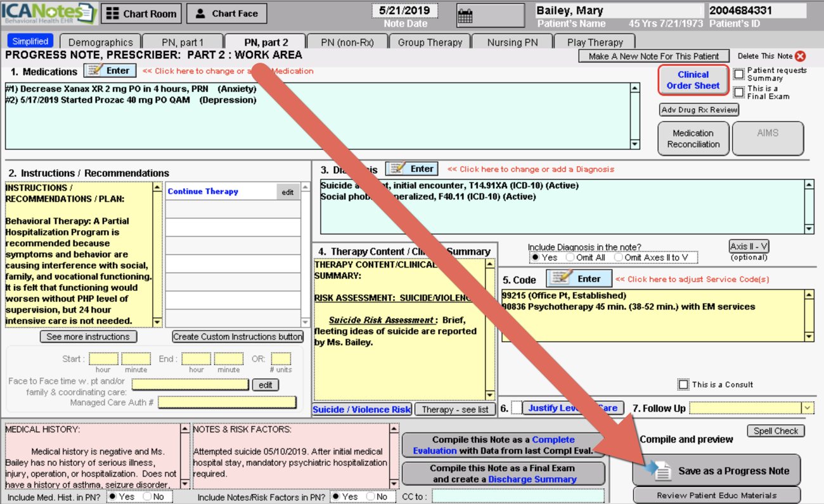Viewport: 824px width, 504px height.
Task: Switch to the Group Therapy tab
Action: click(430, 41)
